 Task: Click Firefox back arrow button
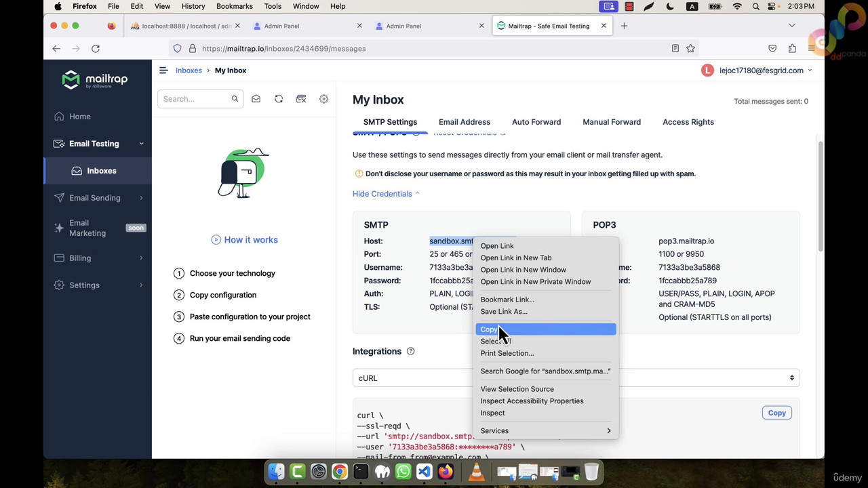56,49
